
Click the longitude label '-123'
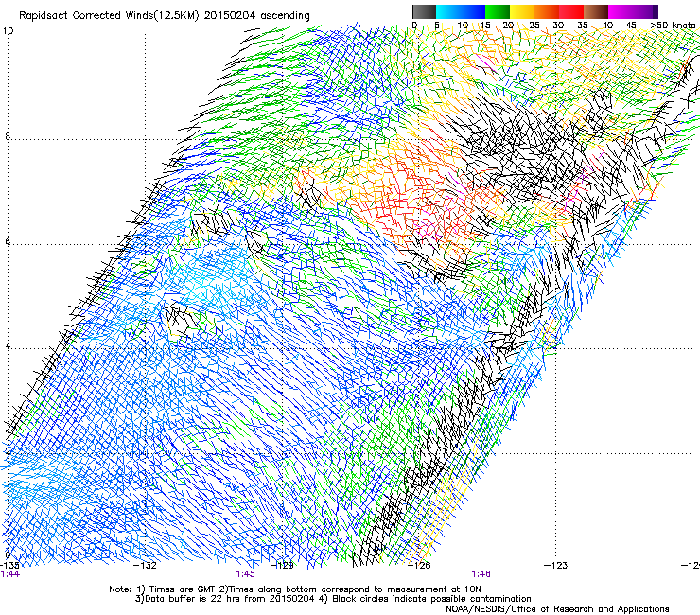click(556, 566)
